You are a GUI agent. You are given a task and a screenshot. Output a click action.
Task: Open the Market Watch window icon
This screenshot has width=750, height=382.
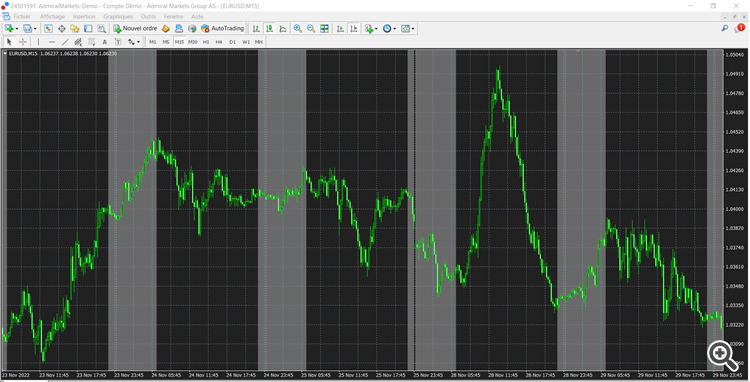48,29
